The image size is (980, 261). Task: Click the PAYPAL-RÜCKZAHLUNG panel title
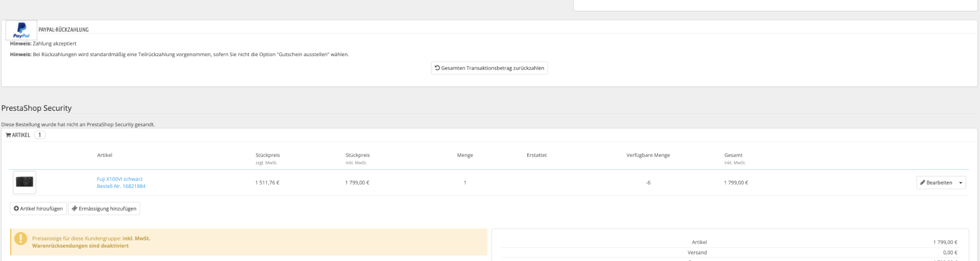pos(63,30)
